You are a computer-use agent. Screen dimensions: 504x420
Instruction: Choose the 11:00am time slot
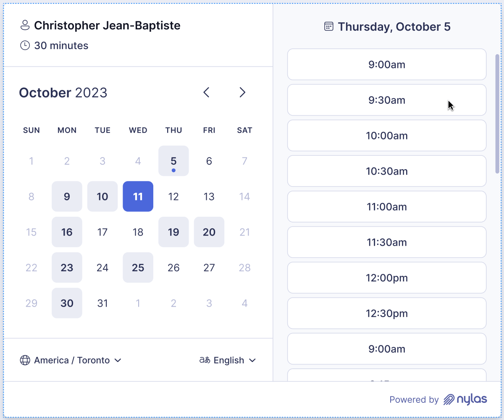pos(387,207)
